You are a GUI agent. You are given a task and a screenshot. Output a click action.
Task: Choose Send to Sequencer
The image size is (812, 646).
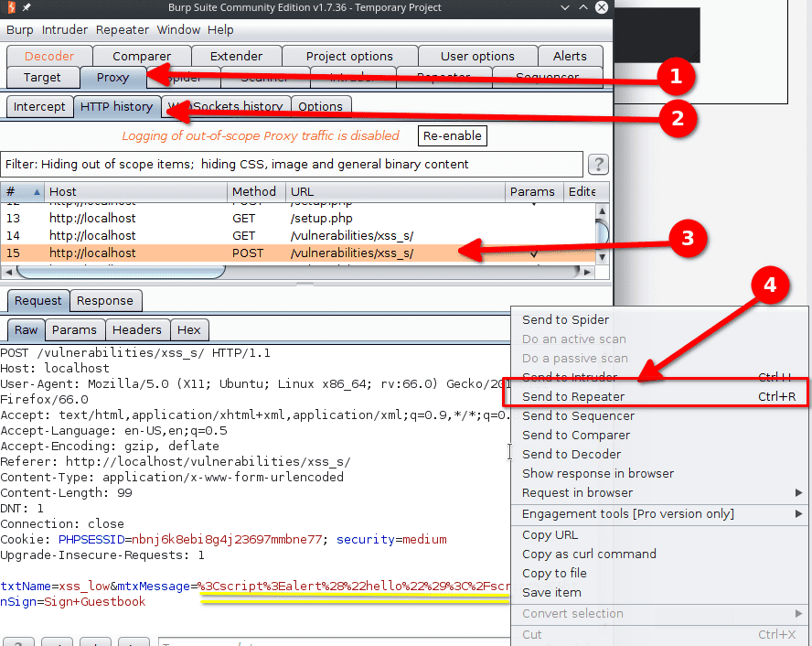click(x=659, y=416)
